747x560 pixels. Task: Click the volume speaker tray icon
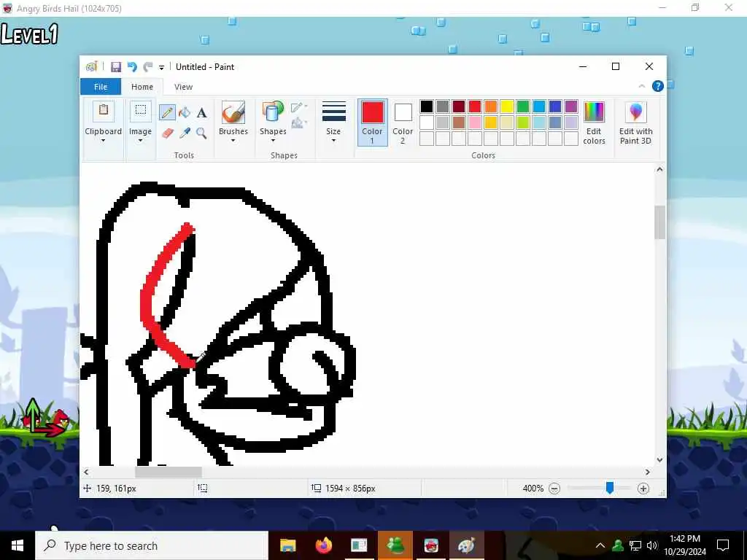tap(652, 545)
